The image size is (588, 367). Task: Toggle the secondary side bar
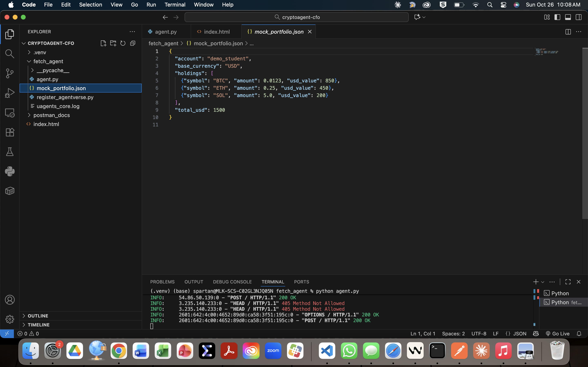click(579, 17)
